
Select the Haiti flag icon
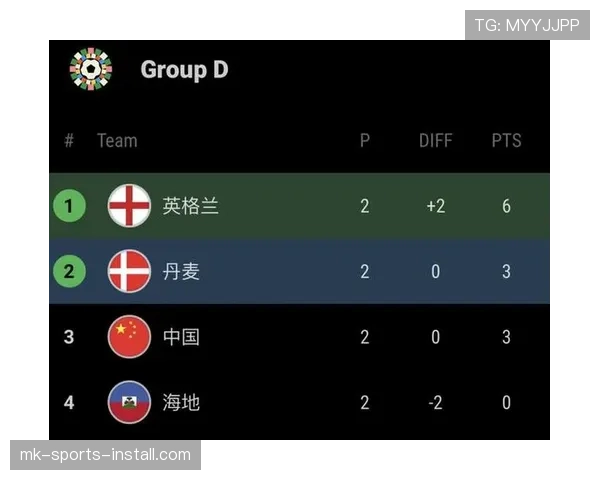[x=129, y=402]
